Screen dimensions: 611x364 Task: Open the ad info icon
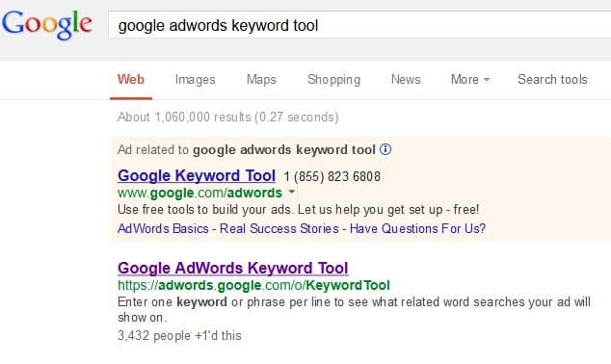pos(385,149)
